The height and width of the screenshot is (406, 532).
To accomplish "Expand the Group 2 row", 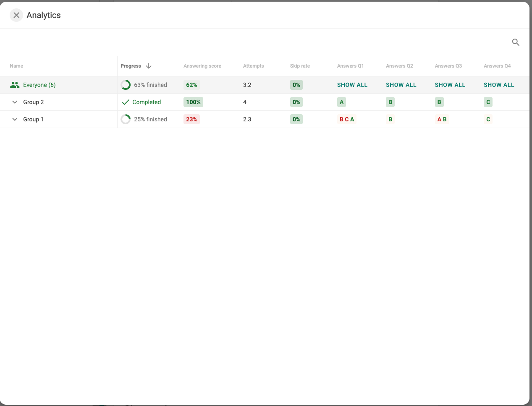I will pyautogui.click(x=15, y=102).
